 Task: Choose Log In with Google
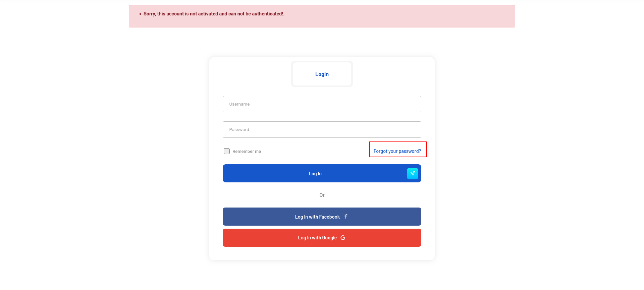[x=322, y=238]
